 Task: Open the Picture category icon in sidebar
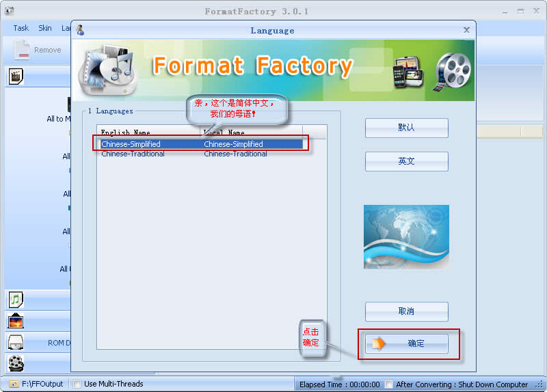click(16, 321)
